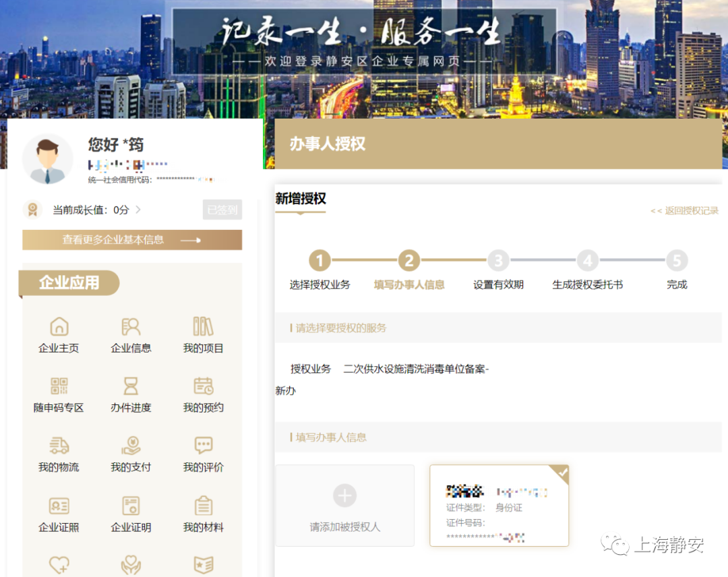Open the 企业主页 icon
This screenshot has height=577, width=728.
pos(58,334)
